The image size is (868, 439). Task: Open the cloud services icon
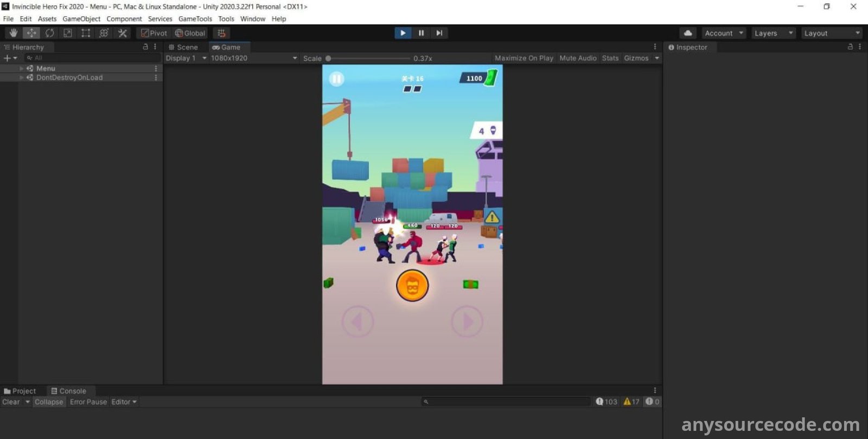688,33
